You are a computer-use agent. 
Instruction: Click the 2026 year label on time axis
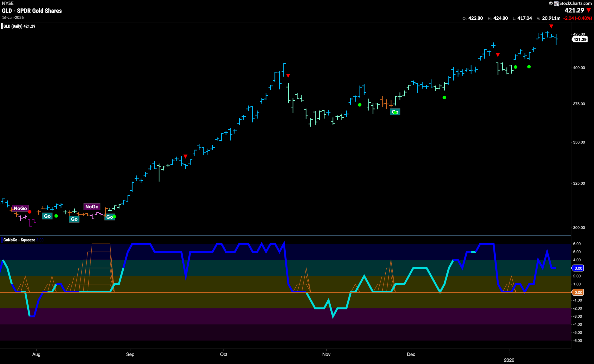click(x=509, y=360)
